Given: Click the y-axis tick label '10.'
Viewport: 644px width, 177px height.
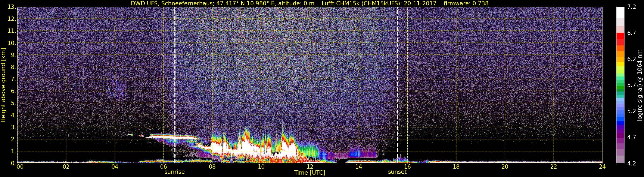Looking at the screenshot, I should 12,43.
